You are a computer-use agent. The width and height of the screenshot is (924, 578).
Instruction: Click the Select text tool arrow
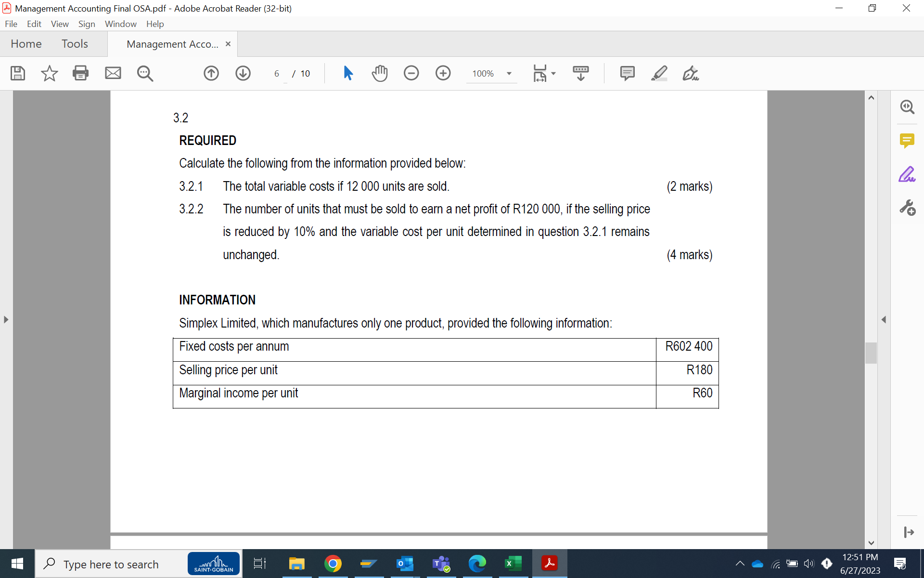tap(348, 73)
